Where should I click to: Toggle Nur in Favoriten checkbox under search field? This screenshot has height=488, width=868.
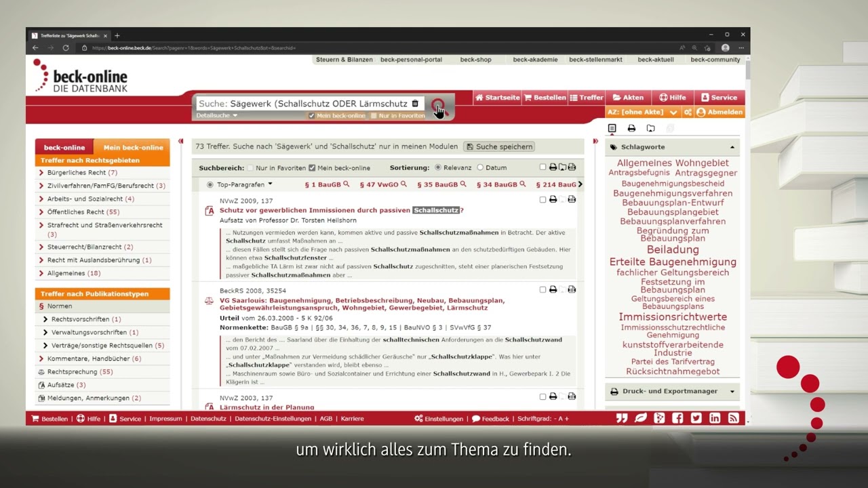tap(374, 116)
